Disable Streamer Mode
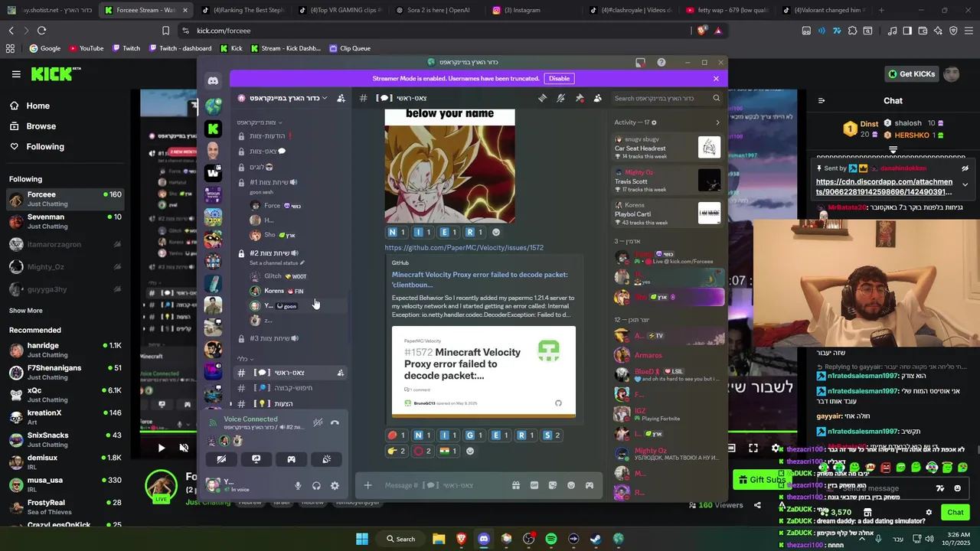Viewport: 980px width, 551px height. coord(559,78)
